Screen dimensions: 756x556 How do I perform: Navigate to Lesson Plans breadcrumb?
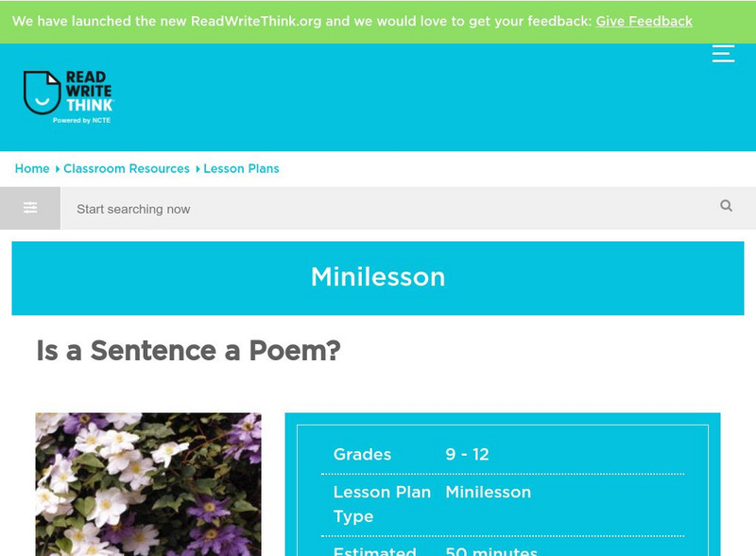[241, 168]
